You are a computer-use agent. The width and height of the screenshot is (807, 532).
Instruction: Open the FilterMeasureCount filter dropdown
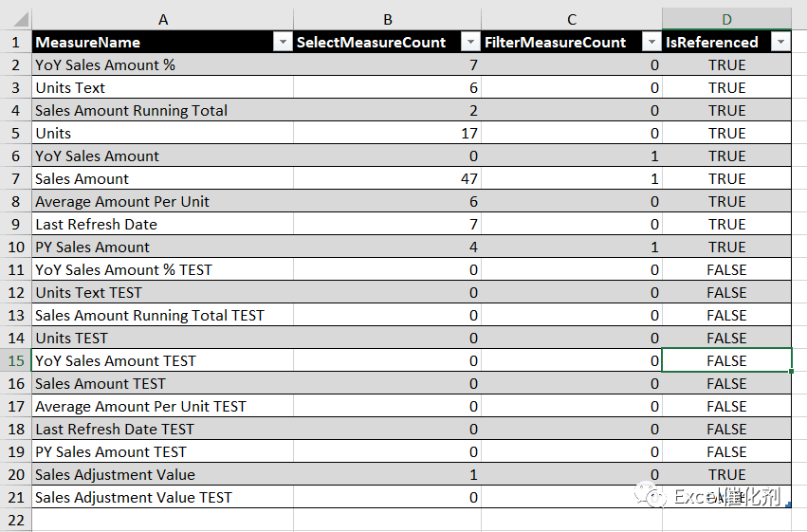651,42
